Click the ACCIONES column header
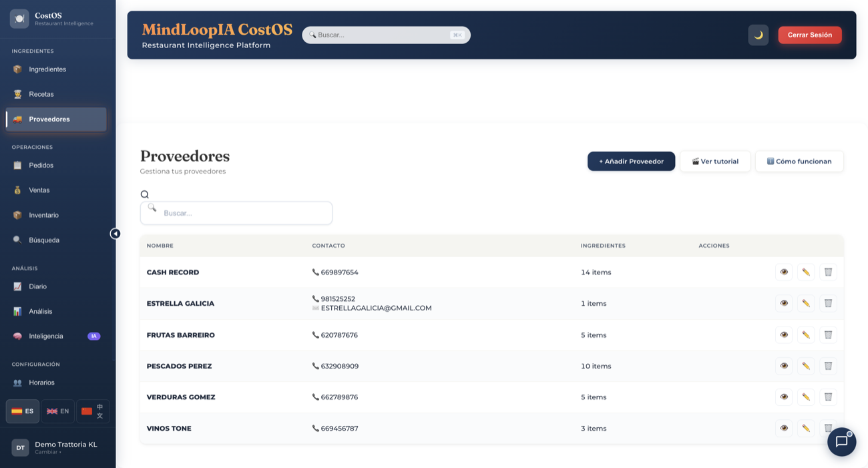868x468 pixels. point(714,246)
